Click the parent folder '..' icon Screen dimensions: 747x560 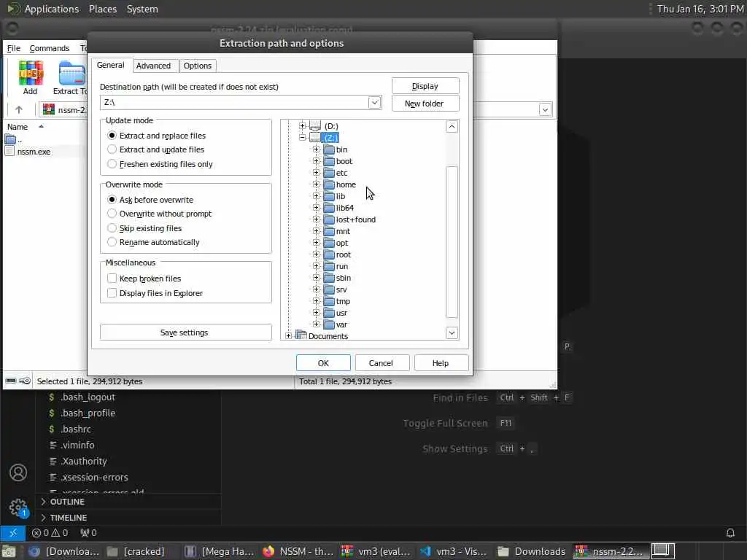(10, 139)
